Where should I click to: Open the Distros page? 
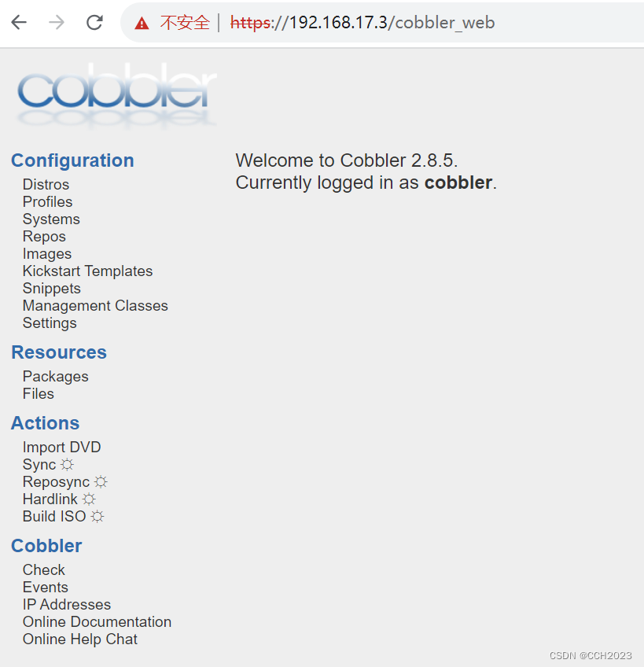(46, 184)
